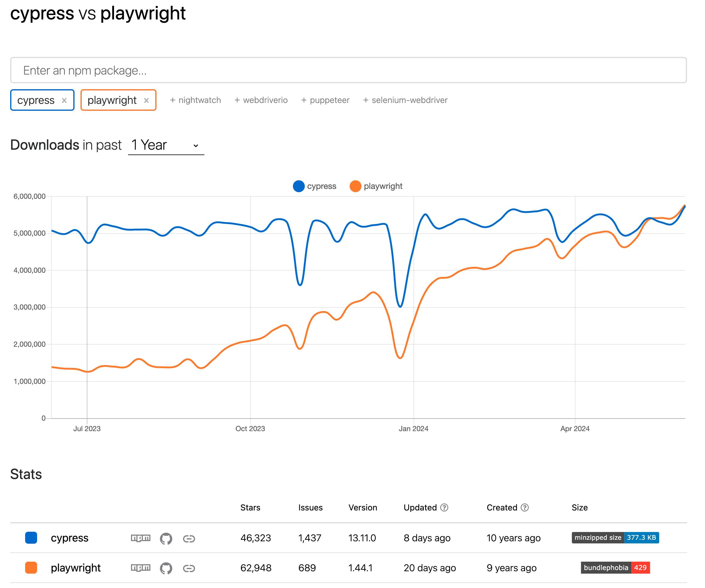This screenshot has height=588, width=705.
Task: Click cypress '8 days ago' updated value
Action: point(427,538)
